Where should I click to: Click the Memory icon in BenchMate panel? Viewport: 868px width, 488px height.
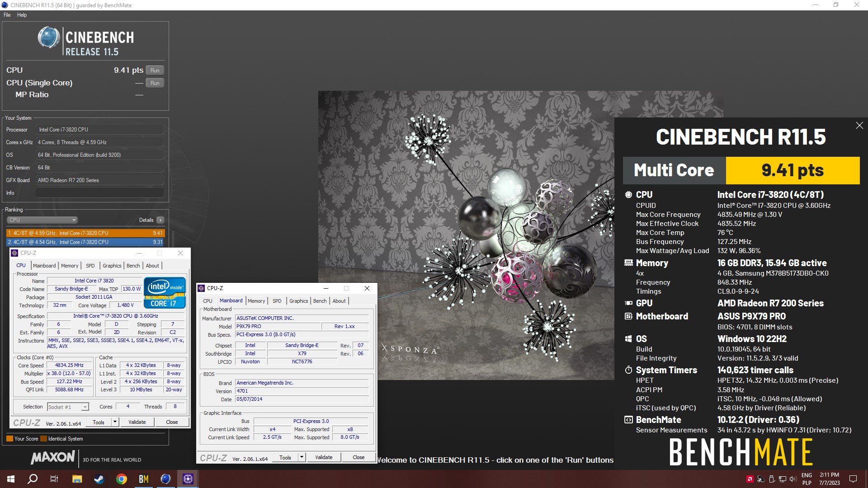click(x=628, y=263)
